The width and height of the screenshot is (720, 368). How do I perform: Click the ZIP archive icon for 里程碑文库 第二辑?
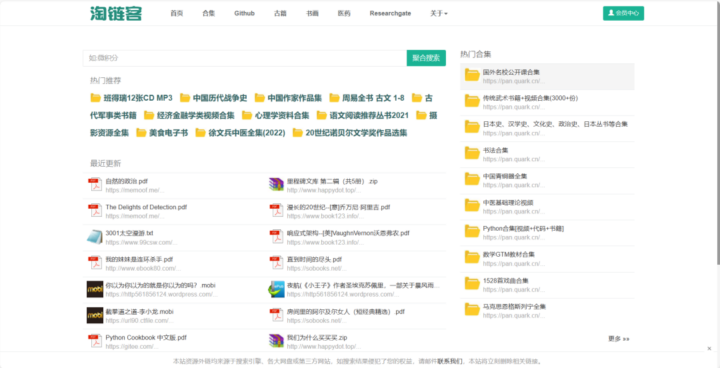tap(276, 185)
